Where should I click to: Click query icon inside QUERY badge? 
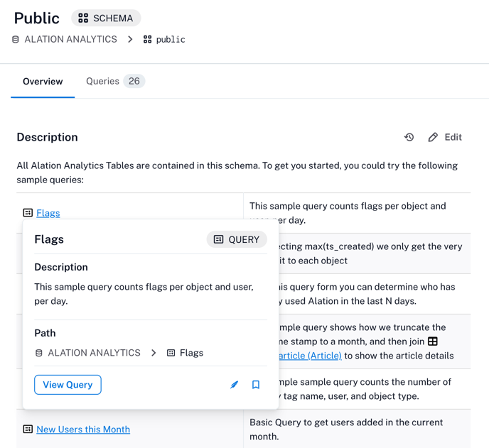218,239
